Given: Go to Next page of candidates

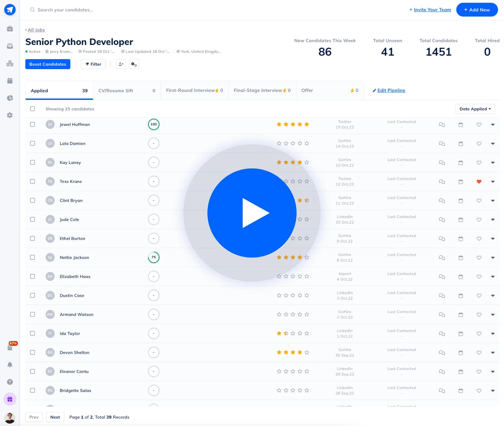Looking at the screenshot, I should (x=55, y=417).
